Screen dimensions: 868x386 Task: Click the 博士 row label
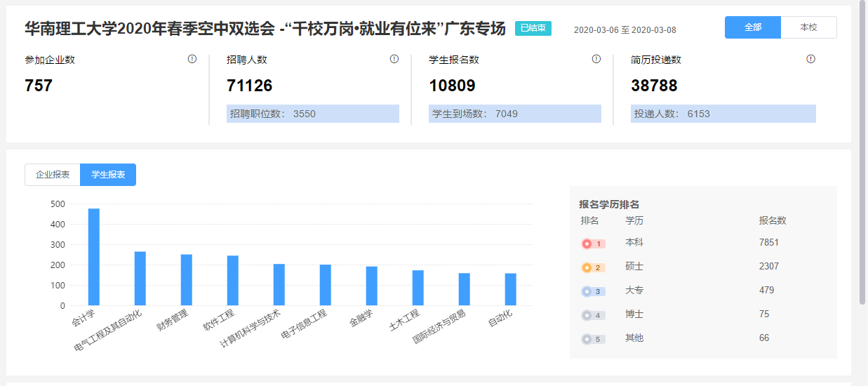[634, 314]
